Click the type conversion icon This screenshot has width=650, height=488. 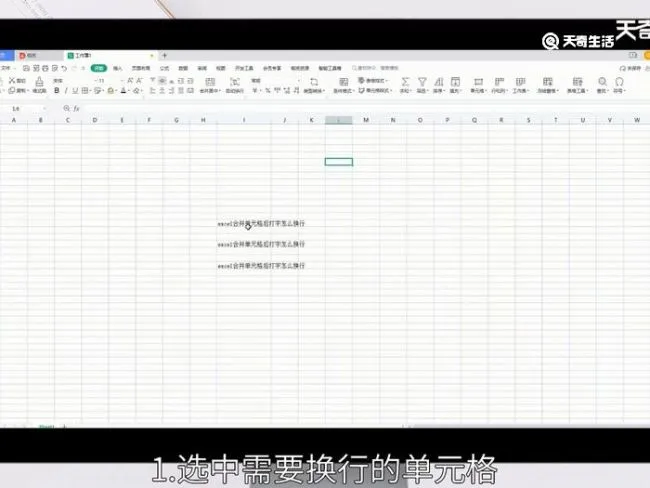click(x=314, y=84)
